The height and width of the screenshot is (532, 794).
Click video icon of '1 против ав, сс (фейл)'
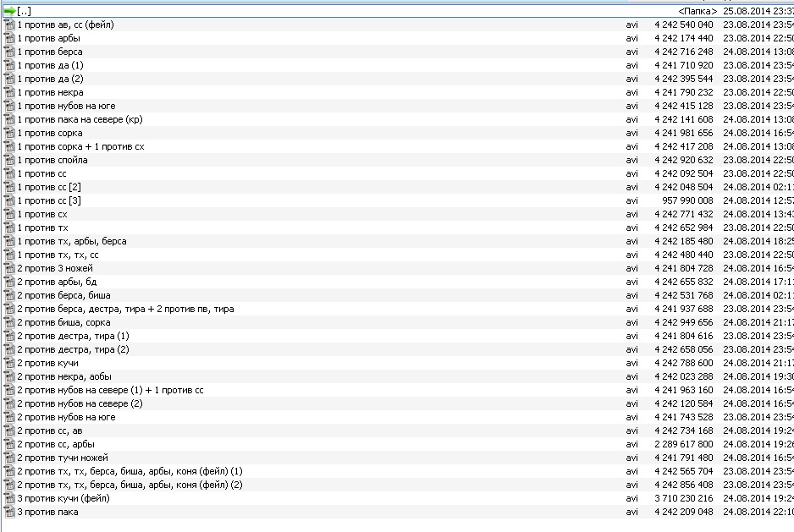[9, 25]
